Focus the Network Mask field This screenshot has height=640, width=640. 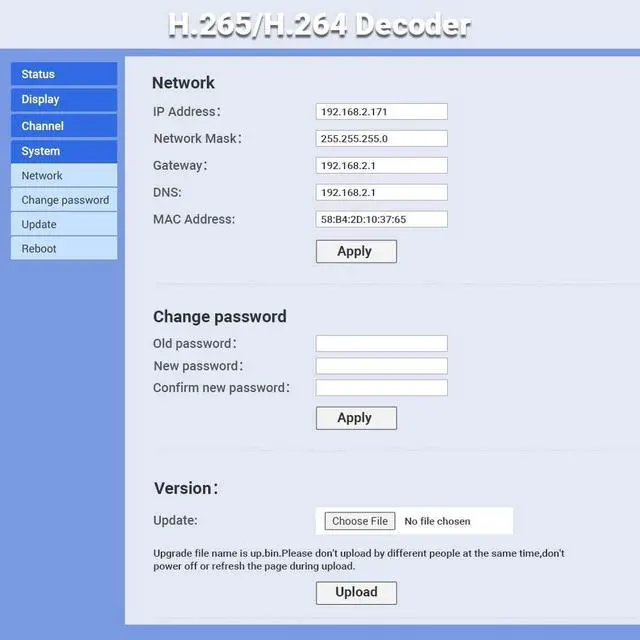(381, 139)
